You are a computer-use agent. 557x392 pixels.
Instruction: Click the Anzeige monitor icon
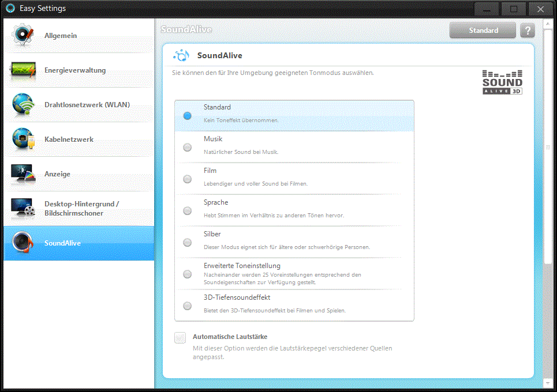pos(23,173)
